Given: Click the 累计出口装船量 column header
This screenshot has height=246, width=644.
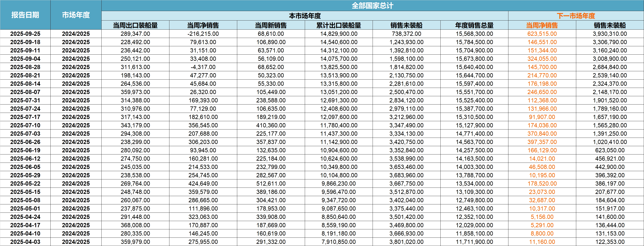Looking at the screenshot, I should point(338,25).
